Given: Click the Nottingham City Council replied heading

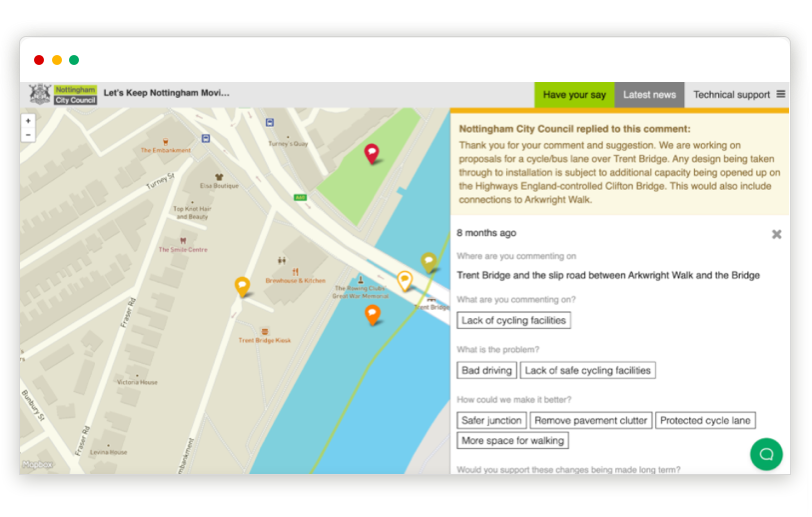Looking at the screenshot, I should point(574,128).
